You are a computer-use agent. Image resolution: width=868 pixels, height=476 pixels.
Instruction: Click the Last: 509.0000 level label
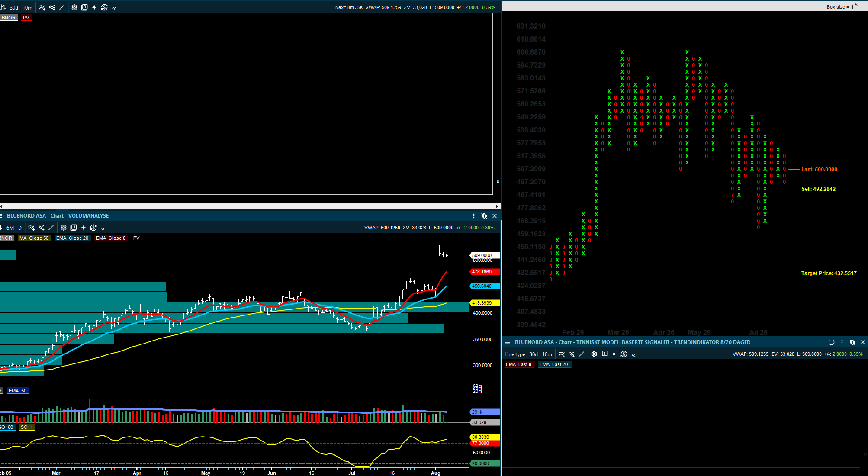click(819, 170)
